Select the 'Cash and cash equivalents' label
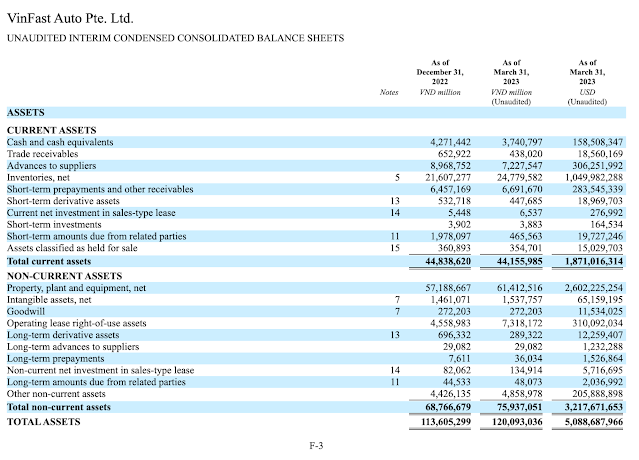The image size is (639, 460). point(60,142)
